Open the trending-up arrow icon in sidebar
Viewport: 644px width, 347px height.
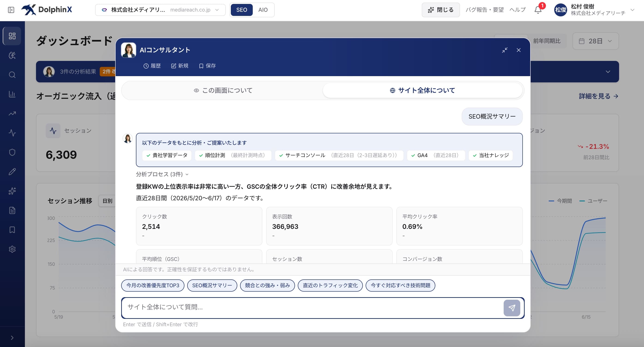point(12,114)
